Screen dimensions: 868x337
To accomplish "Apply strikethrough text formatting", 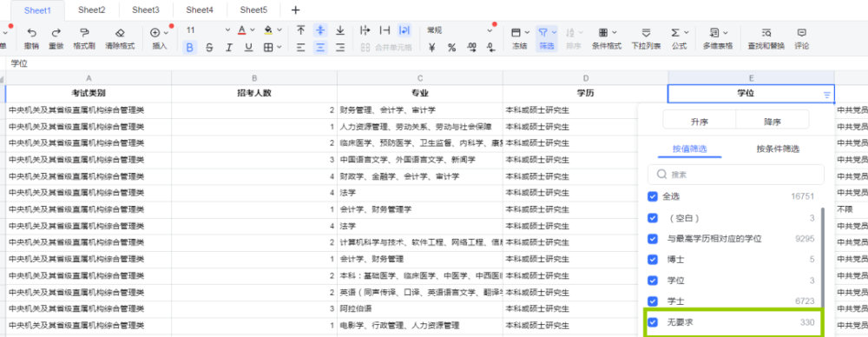I will 209,48.
